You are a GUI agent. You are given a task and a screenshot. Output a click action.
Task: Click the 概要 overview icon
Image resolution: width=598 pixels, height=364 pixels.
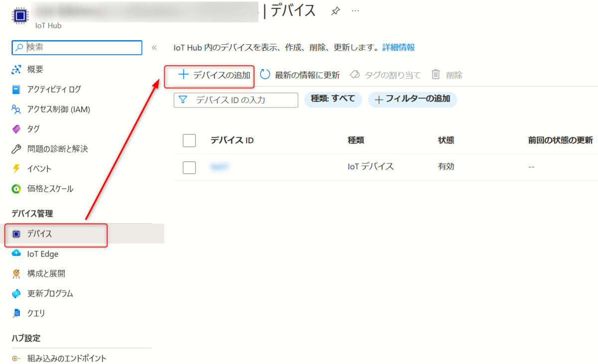17,69
